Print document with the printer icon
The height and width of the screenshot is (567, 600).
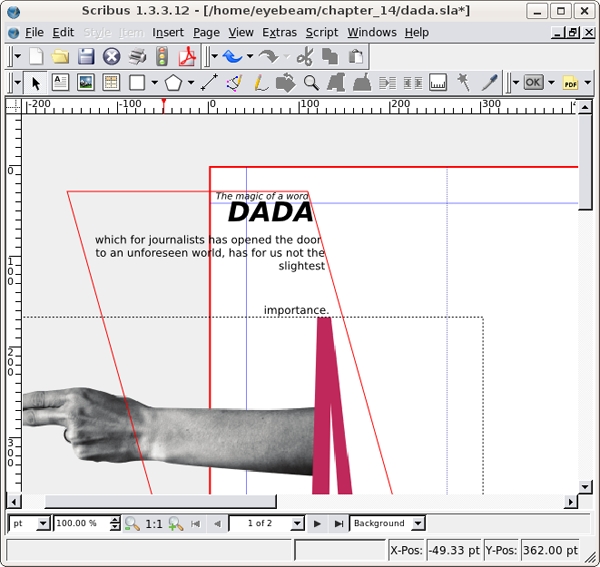click(137, 57)
